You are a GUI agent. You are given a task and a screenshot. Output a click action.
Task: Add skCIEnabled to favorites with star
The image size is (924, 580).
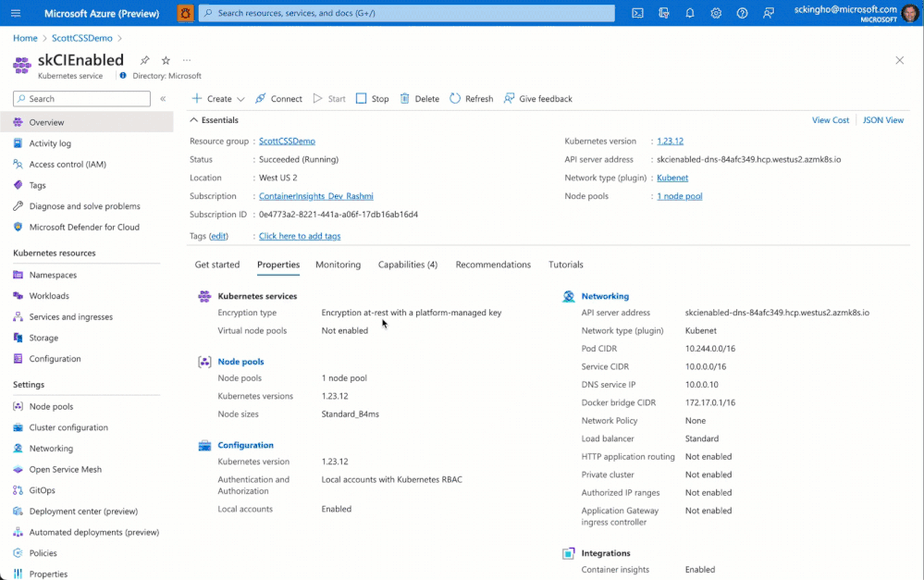[x=166, y=60]
